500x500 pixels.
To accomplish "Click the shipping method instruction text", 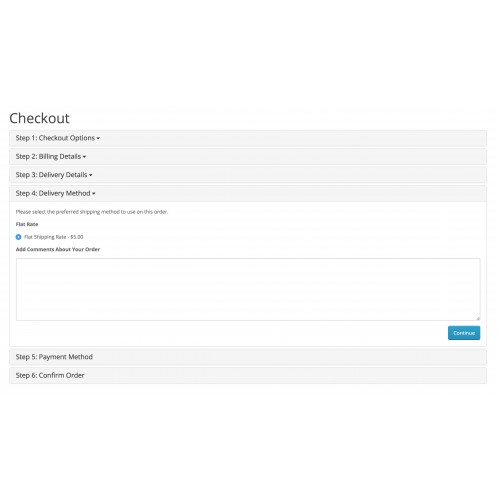I will 92,212.
